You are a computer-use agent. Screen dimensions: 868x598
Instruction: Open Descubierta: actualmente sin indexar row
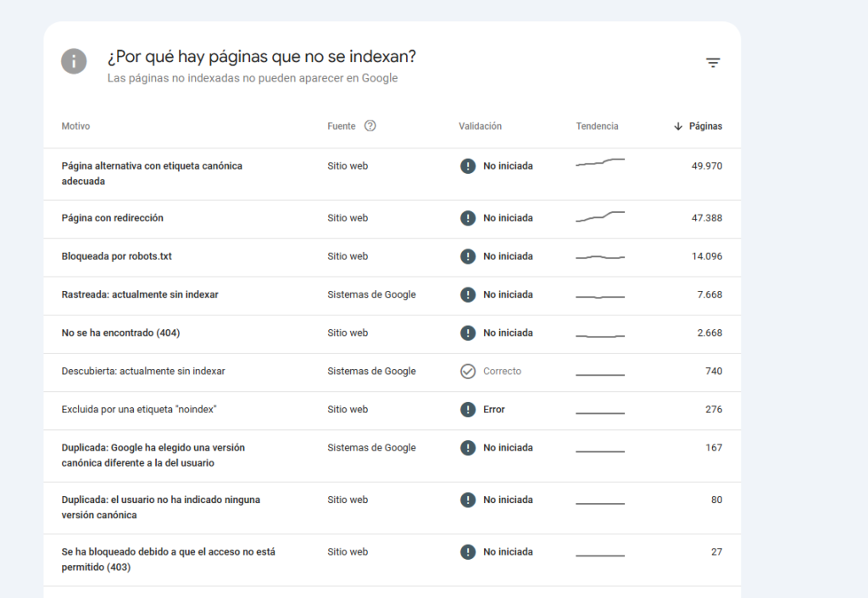coord(143,372)
